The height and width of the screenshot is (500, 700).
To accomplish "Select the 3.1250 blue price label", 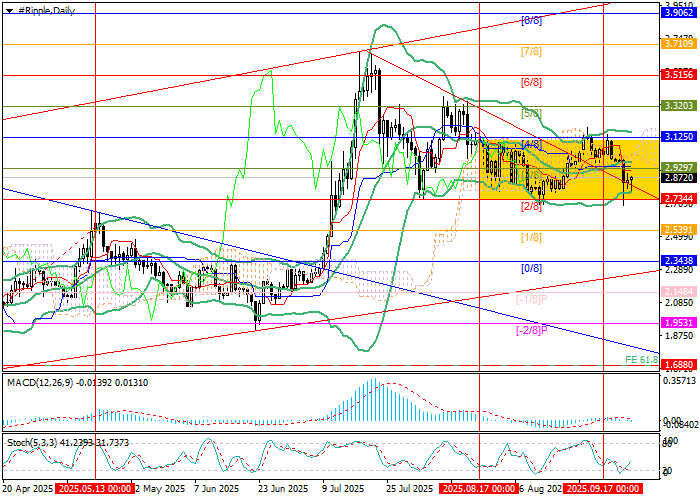I will tap(679, 137).
